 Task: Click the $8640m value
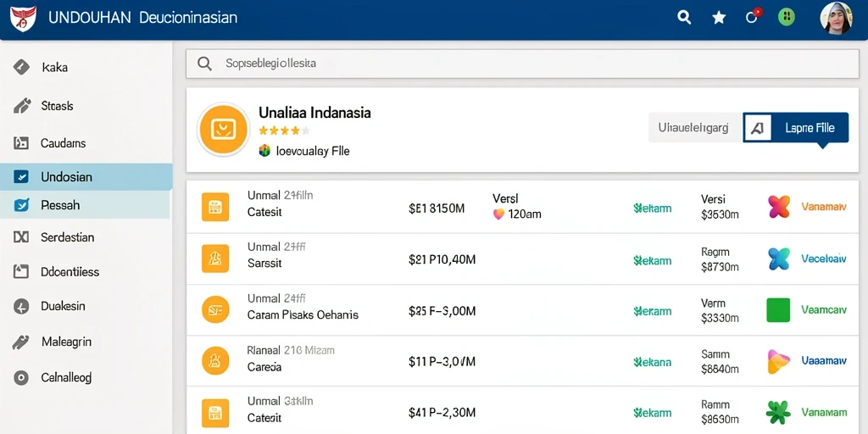click(x=720, y=368)
